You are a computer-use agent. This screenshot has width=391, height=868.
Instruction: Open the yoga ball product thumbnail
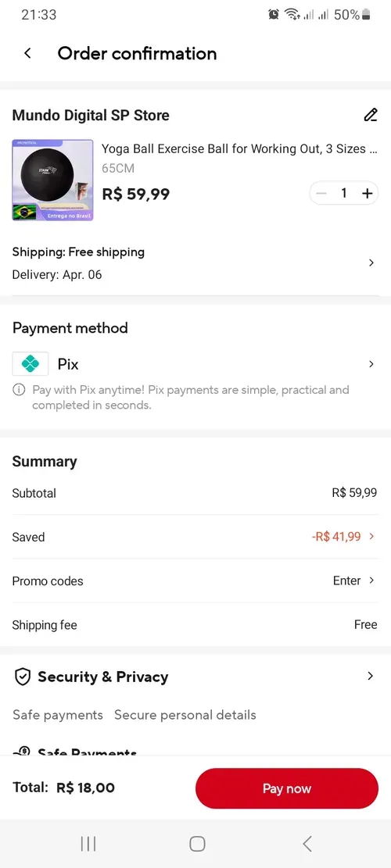point(52,180)
